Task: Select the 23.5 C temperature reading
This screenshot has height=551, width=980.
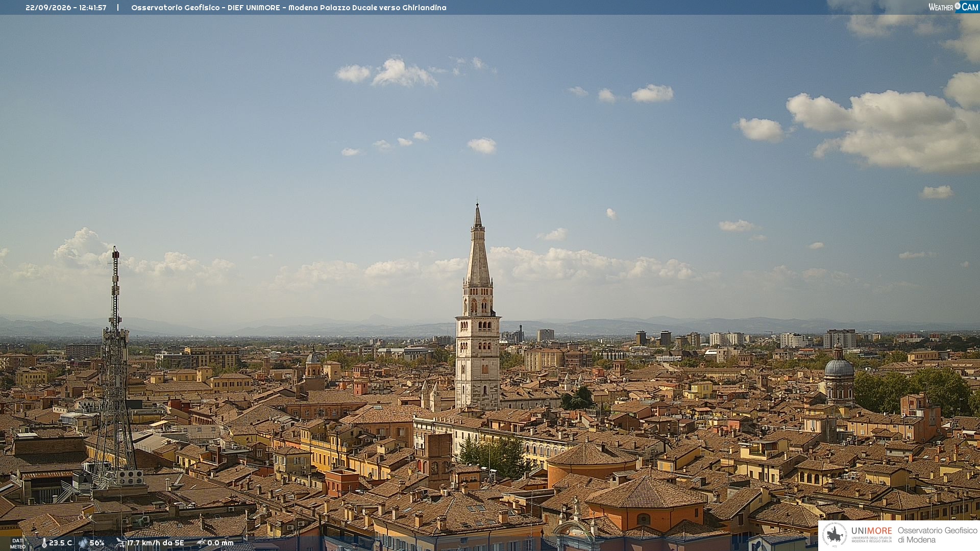Action: [60, 543]
